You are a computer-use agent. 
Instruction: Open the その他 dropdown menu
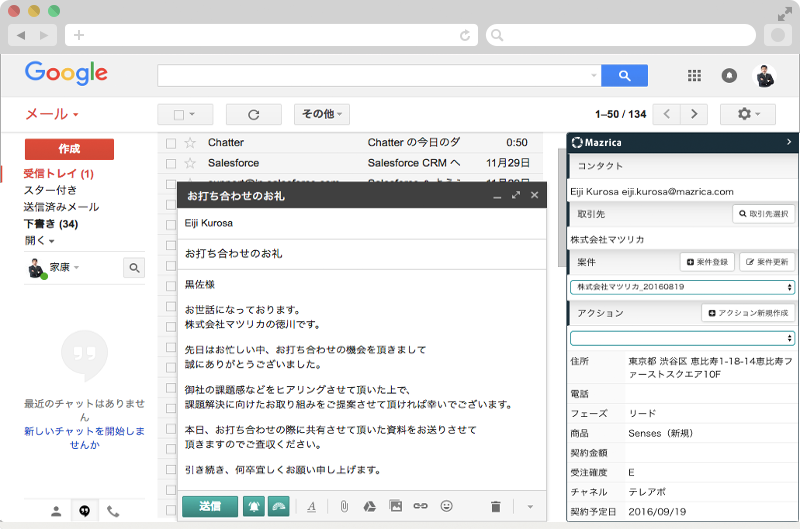[321, 114]
